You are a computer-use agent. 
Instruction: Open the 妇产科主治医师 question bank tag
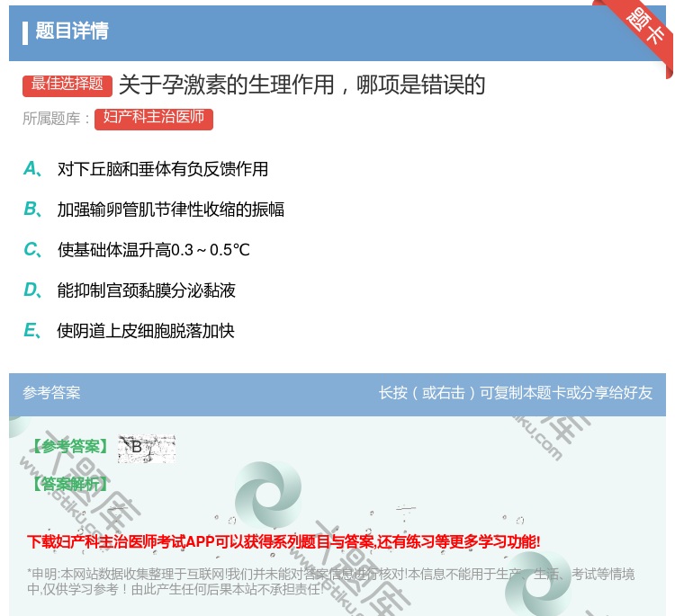point(154,118)
